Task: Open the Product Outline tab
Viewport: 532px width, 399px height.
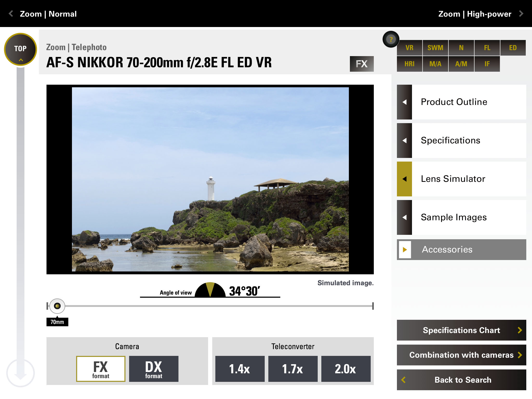Action: 462,102
